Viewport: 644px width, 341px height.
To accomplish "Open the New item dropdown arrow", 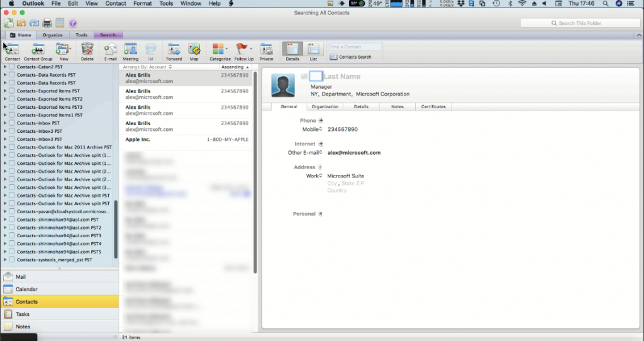I will (70, 49).
